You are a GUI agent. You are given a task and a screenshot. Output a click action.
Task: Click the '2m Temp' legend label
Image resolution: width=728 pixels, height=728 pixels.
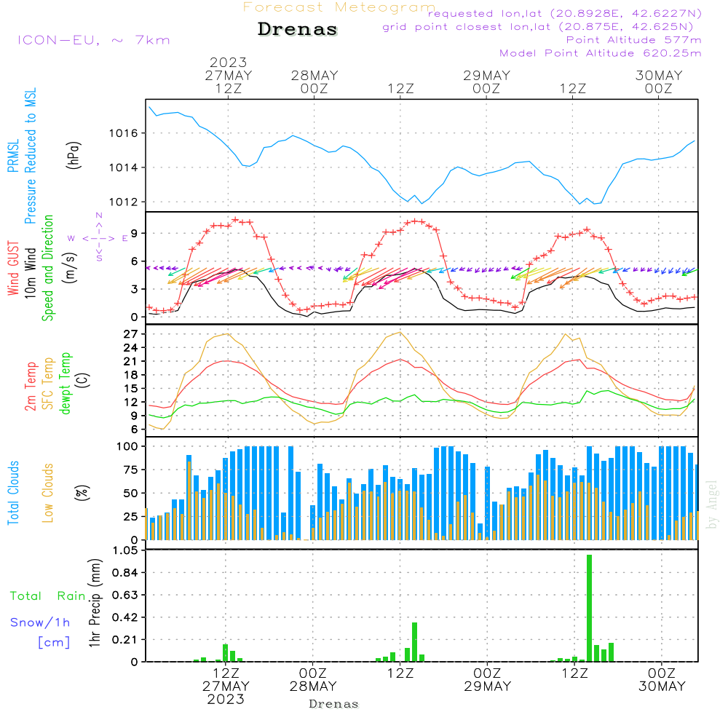[x=30, y=387]
